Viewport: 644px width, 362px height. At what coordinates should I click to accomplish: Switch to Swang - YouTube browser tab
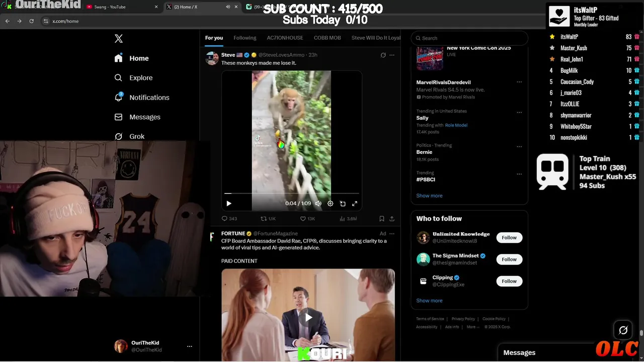121,7
